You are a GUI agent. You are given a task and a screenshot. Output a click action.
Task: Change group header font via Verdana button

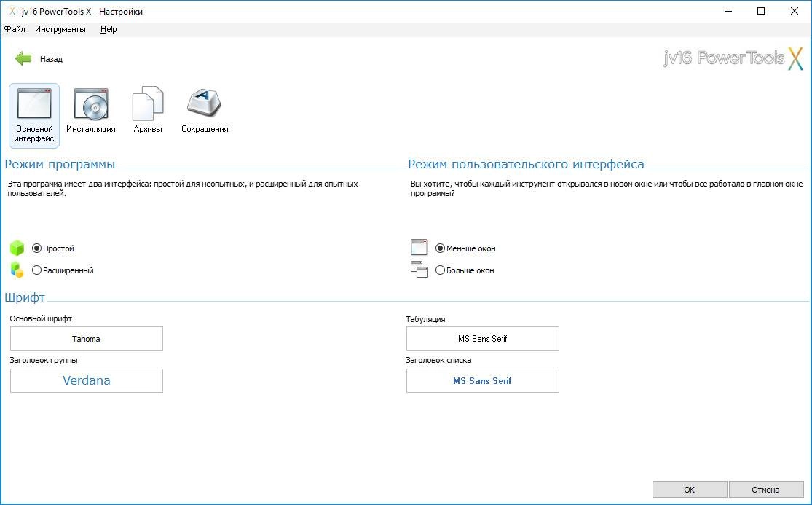click(x=87, y=380)
